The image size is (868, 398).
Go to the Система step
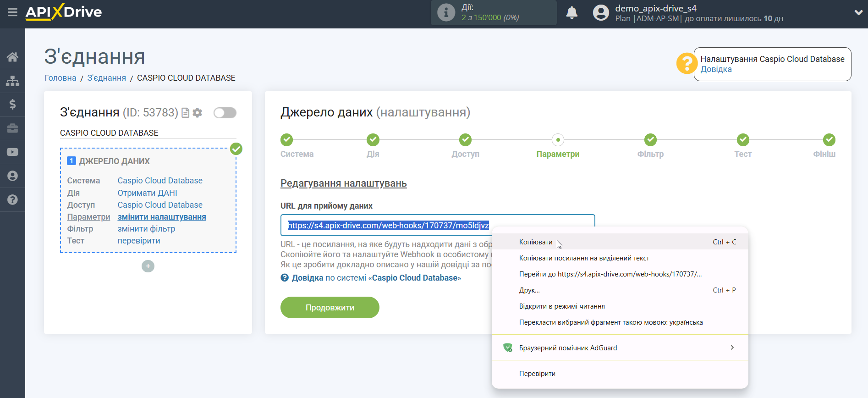click(x=297, y=146)
